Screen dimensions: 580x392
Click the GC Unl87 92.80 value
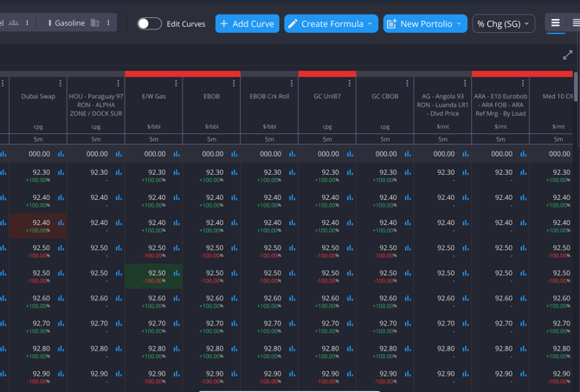[331, 349]
